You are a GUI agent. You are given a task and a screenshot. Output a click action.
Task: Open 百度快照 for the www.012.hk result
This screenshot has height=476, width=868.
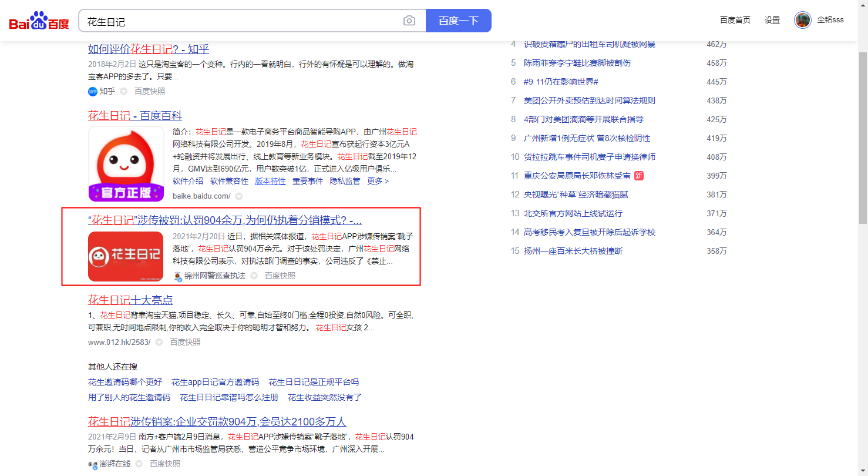186,342
